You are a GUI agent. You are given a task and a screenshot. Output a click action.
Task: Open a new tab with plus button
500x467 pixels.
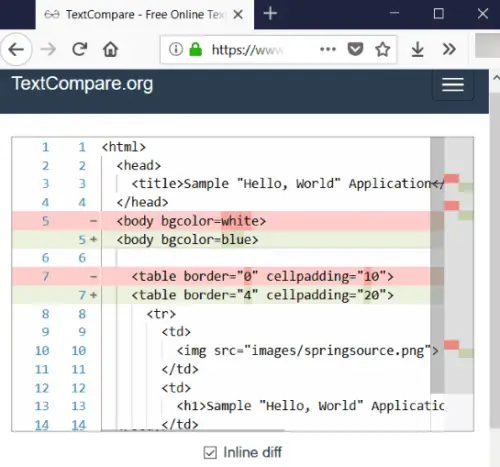click(270, 14)
